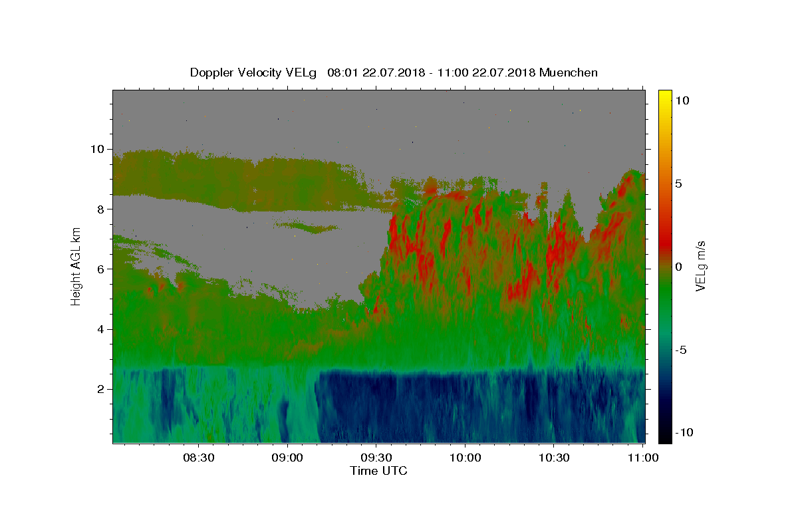Click the plot title 'Doppler Velocity VELg'
Image resolution: width=798 pixels, height=532 pixels.
253,72
